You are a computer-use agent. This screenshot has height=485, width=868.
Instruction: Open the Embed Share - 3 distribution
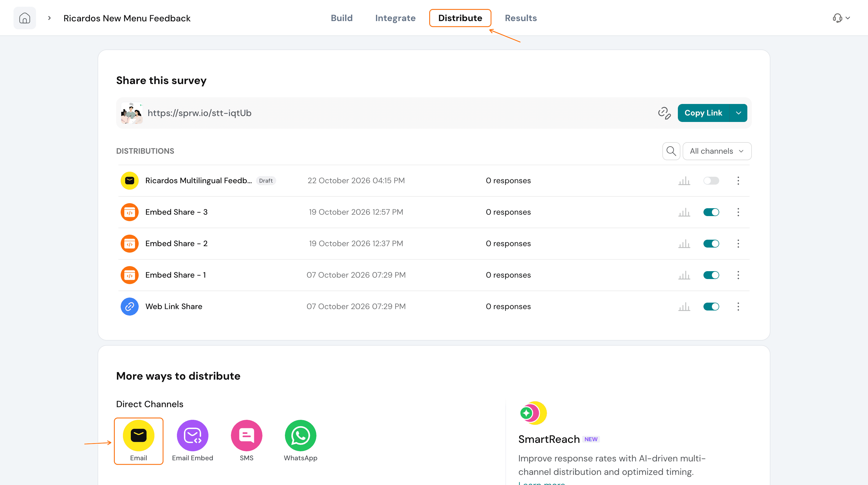pyautogui.click(x=176, y=212)
